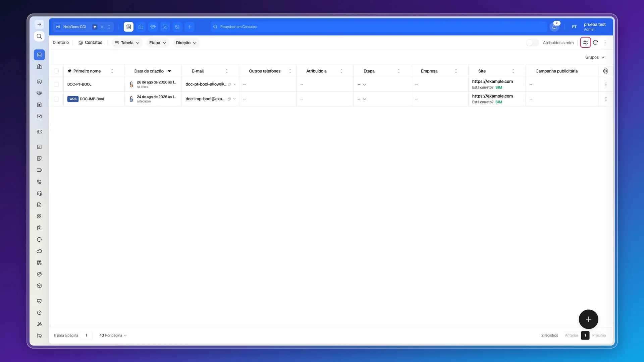Add a new tab with plus icon
Viewport: 644px width, 362px height.
190,27
